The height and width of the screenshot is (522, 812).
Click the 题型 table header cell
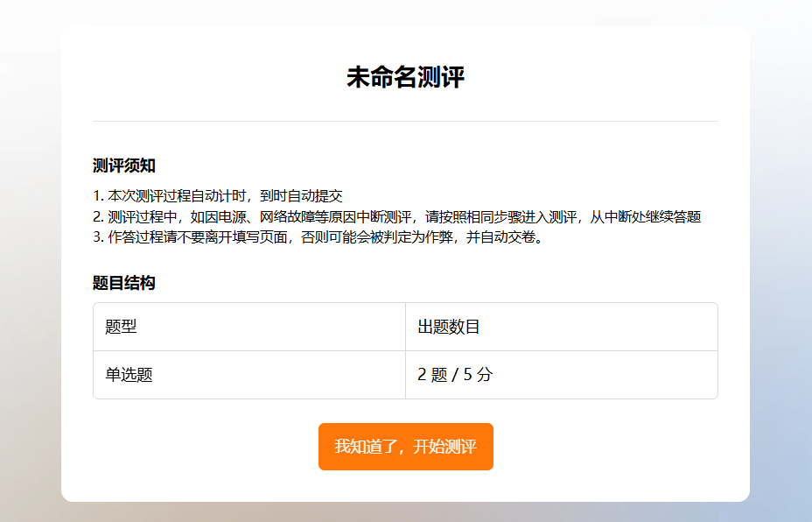[x=248, y=327]
